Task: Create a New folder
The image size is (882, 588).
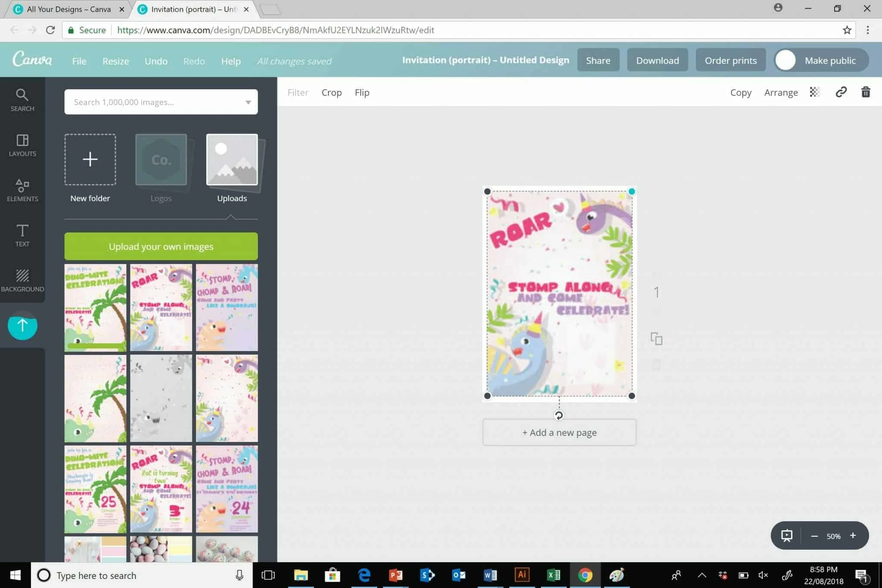Action: (90, 168)
